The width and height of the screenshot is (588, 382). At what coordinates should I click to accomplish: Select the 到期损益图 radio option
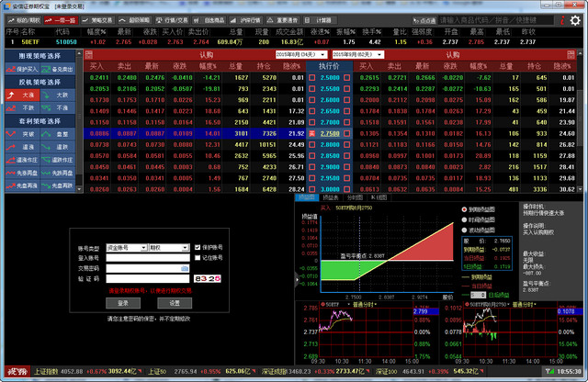(x=463, y=208)
